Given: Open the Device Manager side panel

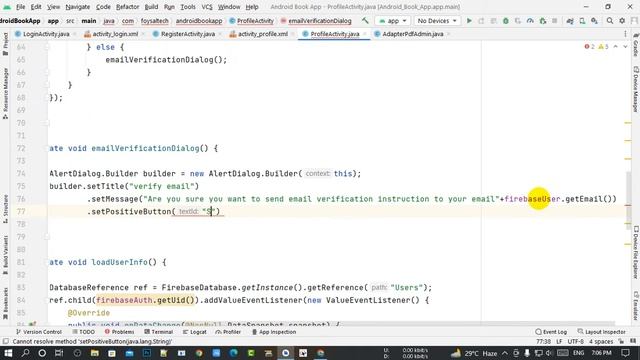Looking at the screenshot, I should (x=636, y=89).
